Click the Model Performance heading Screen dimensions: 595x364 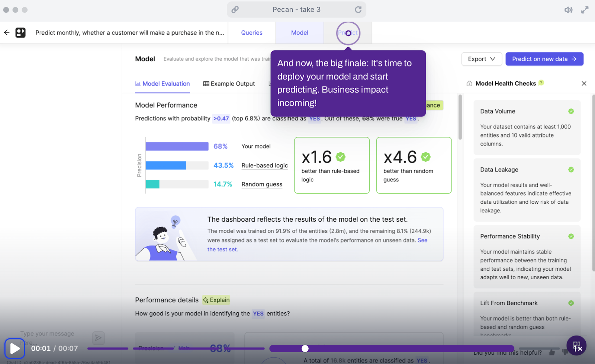click(x=166, y=105)
